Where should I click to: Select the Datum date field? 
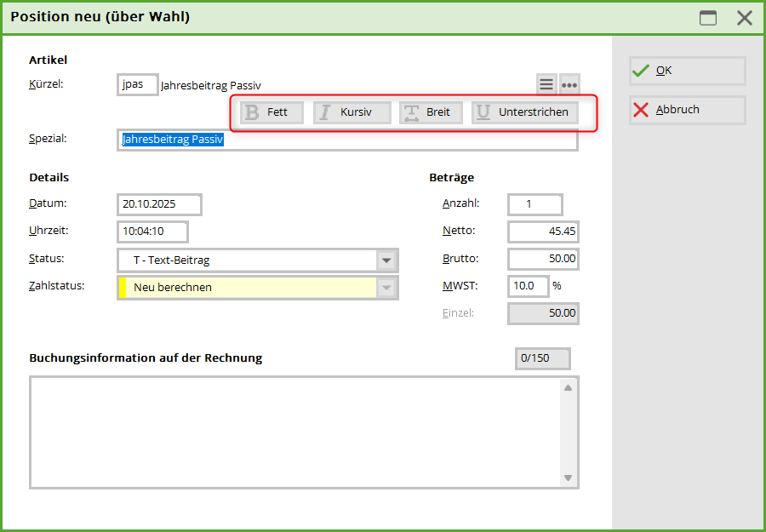point(159,204)
